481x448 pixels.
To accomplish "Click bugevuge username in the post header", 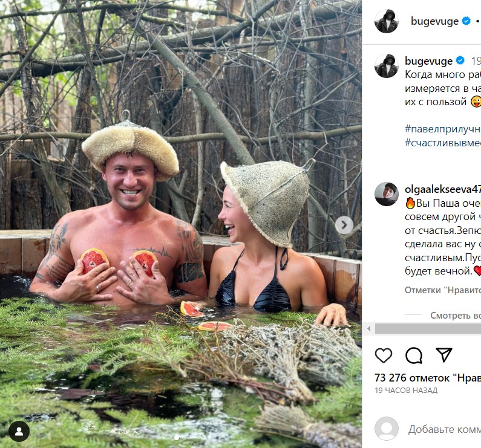I will (434, 21).
